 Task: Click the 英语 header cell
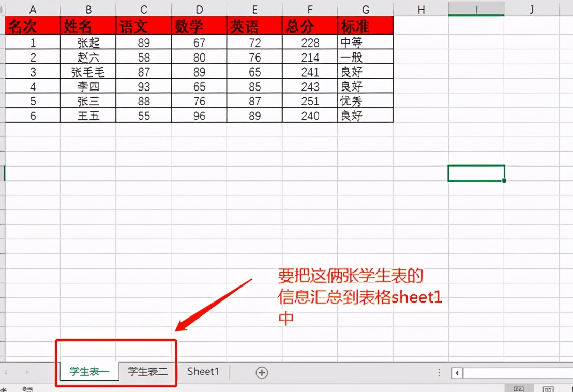pos(255,25)
